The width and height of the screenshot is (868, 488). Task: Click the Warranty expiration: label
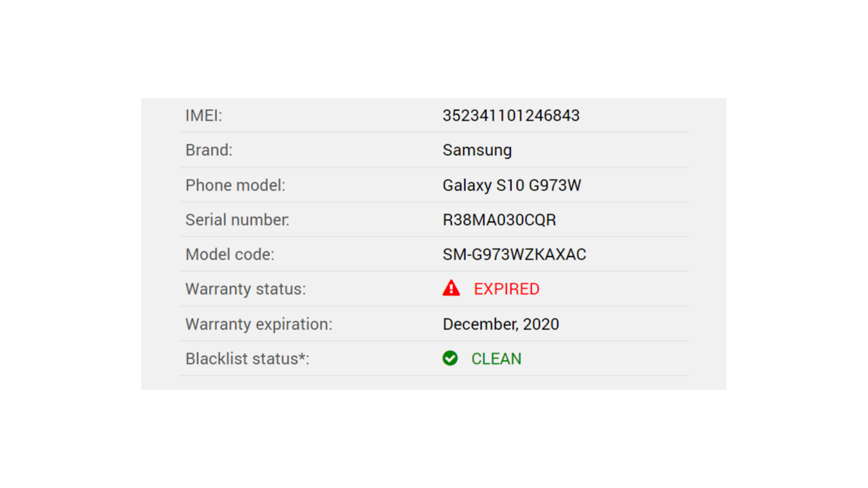(259, 324)
